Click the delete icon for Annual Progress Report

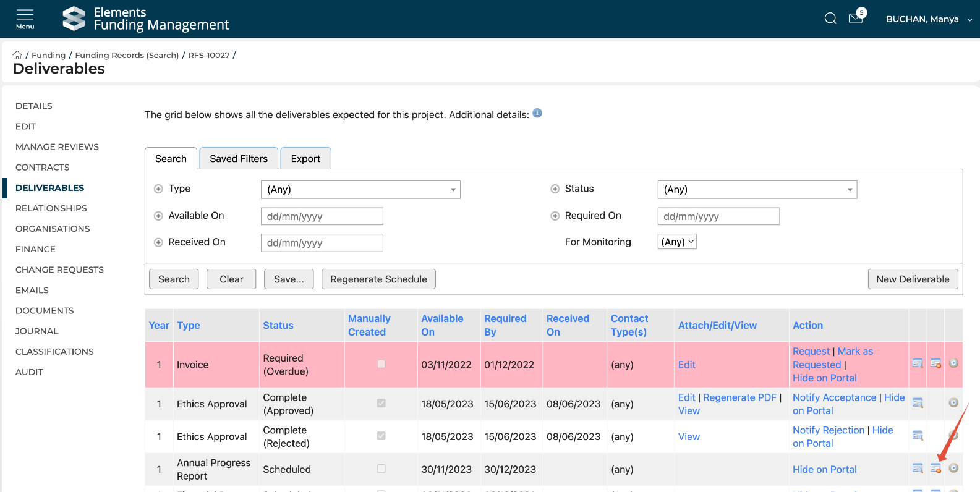tap(935, 469)
